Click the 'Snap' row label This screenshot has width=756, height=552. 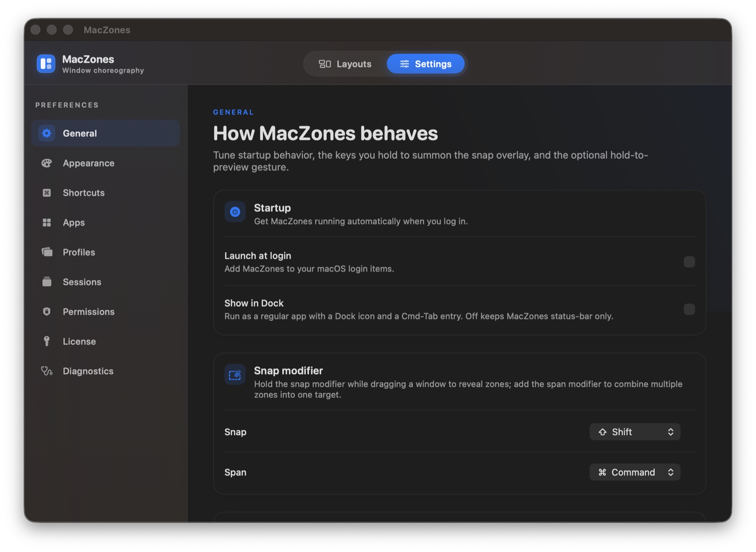235,432
